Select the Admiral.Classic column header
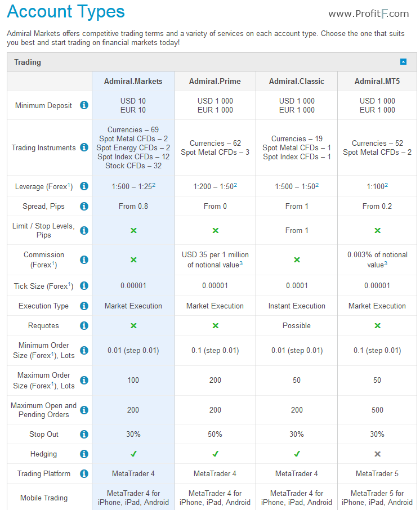 click(297, 81)
